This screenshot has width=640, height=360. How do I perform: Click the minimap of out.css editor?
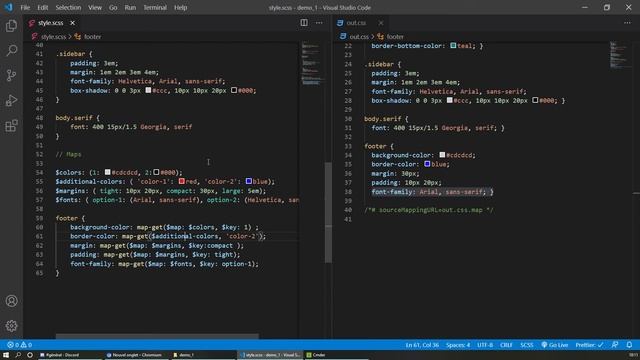tap(620, 54)
